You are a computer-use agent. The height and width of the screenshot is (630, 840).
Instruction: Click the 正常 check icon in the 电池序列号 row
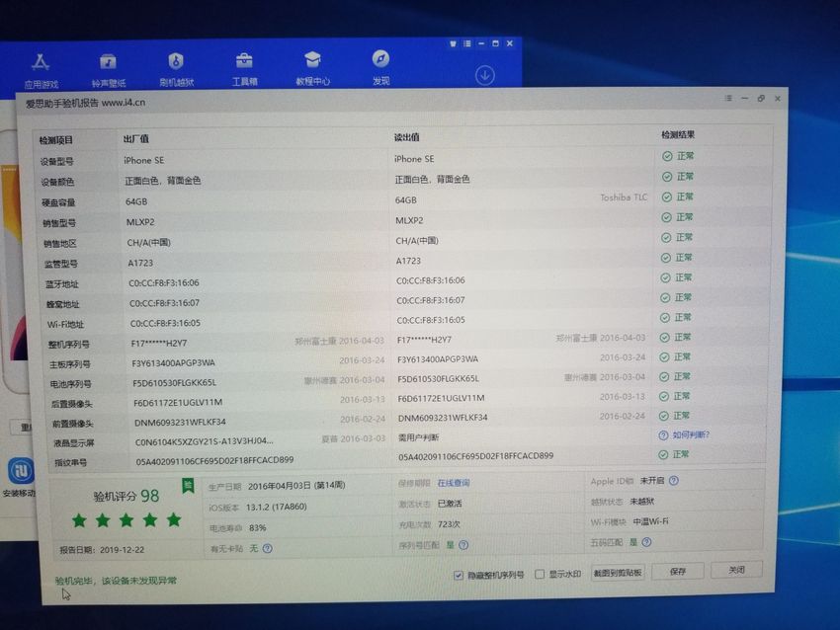[x=664, y=377]
